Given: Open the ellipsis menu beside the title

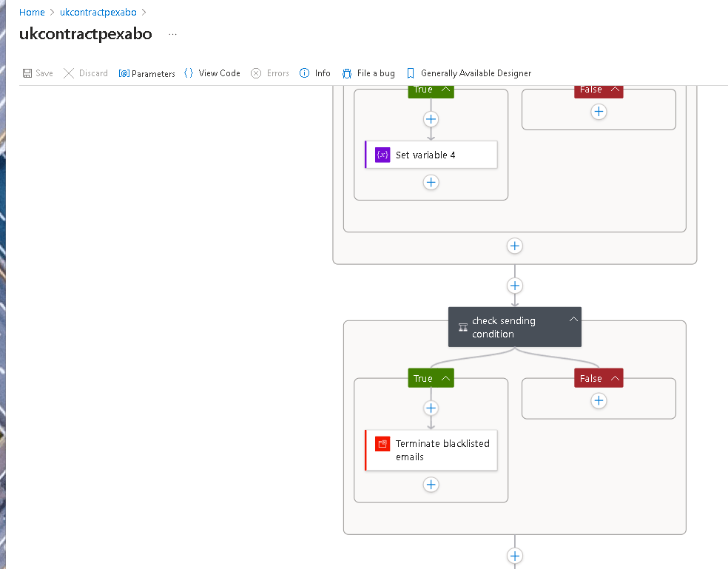Looking at the screenshot, I should [172, 34].
